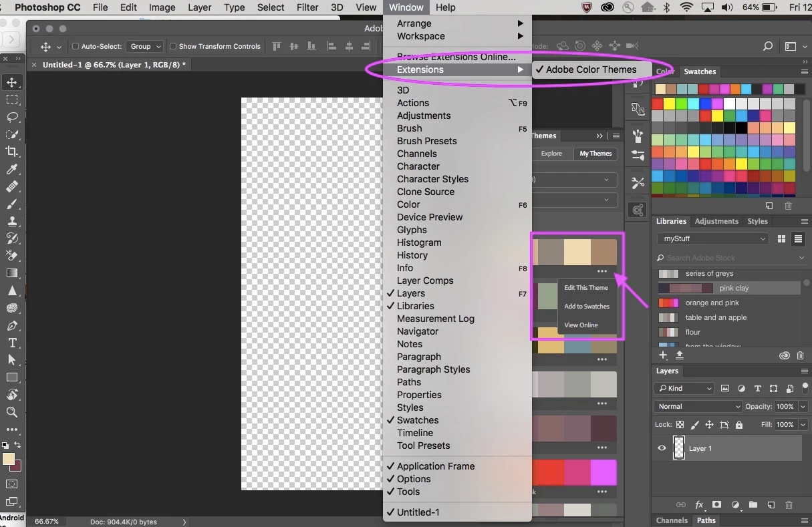Open the Bluetooth menu bar icon
812x527 pixels.
(666, 7)
